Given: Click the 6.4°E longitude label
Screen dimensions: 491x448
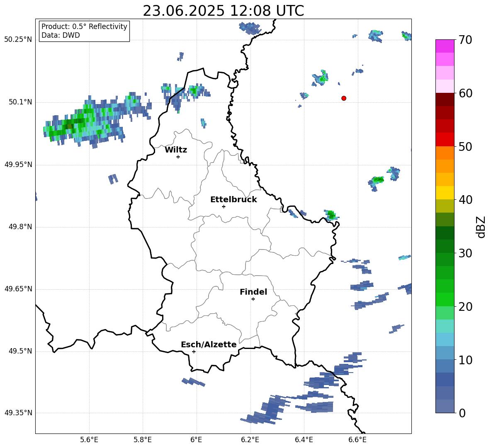Looking at the screenshot, I should (304, 440).
